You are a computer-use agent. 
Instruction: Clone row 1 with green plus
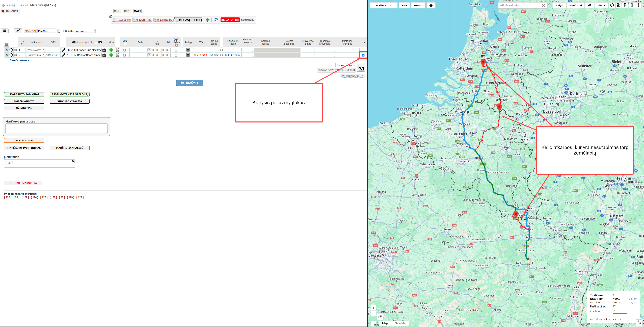click(111, 50)
